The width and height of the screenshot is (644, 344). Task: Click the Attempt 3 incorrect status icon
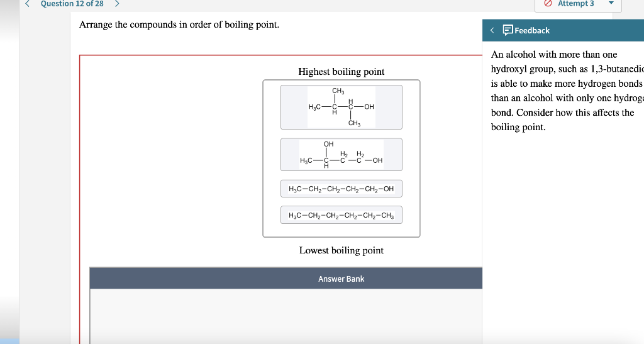tap(548, 3)
